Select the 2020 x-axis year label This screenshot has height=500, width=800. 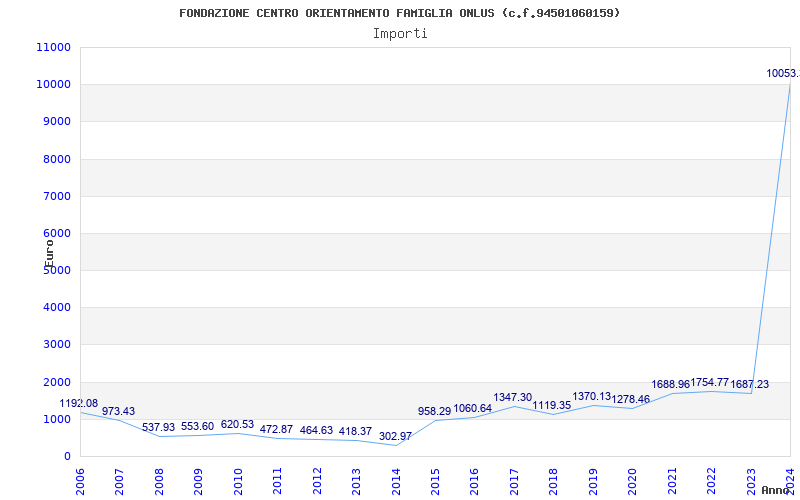[633, 481]
